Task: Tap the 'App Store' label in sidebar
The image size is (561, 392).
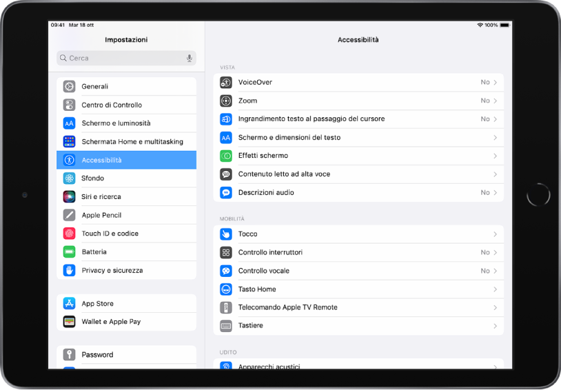Action: point(97,304)
